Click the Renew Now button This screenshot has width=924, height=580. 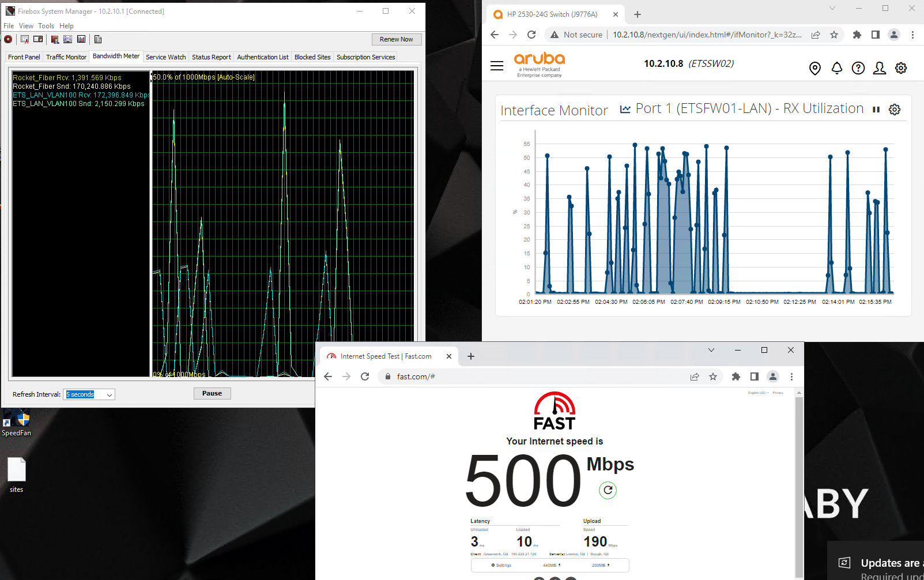tap(397, 39)
